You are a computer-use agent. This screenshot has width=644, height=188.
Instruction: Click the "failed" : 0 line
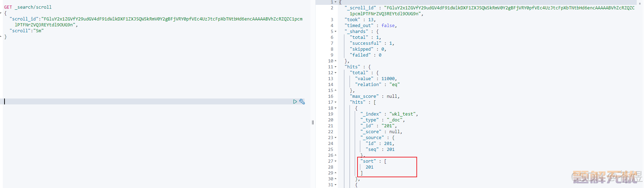click(x=365, y=55)
